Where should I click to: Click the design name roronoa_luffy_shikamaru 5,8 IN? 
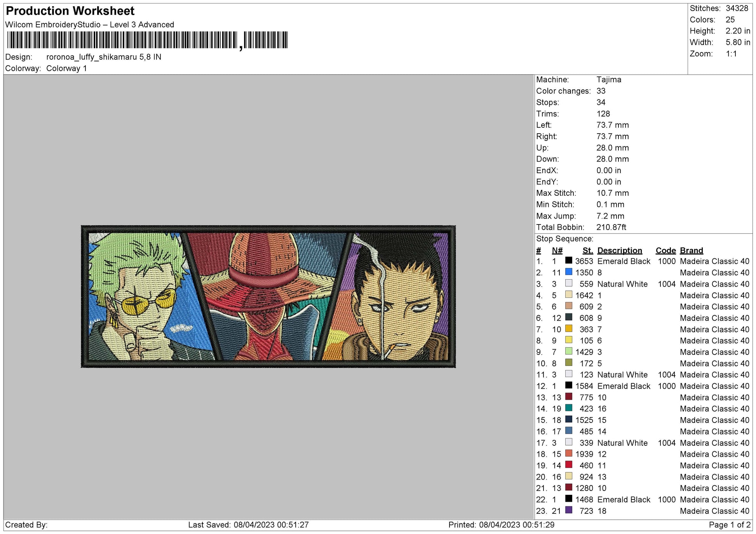pyautogui.click(x=103, y=56)
